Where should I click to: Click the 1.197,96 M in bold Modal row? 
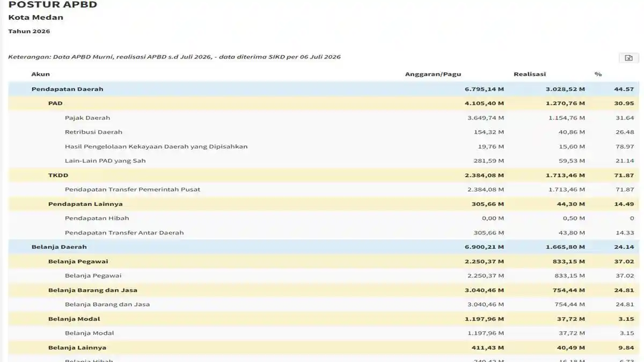coord(484,319)
